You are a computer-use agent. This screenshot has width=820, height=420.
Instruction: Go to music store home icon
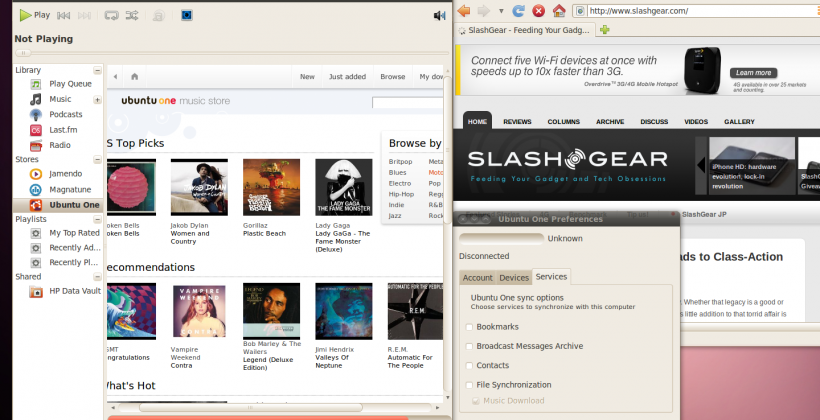[x=134, y=76]
